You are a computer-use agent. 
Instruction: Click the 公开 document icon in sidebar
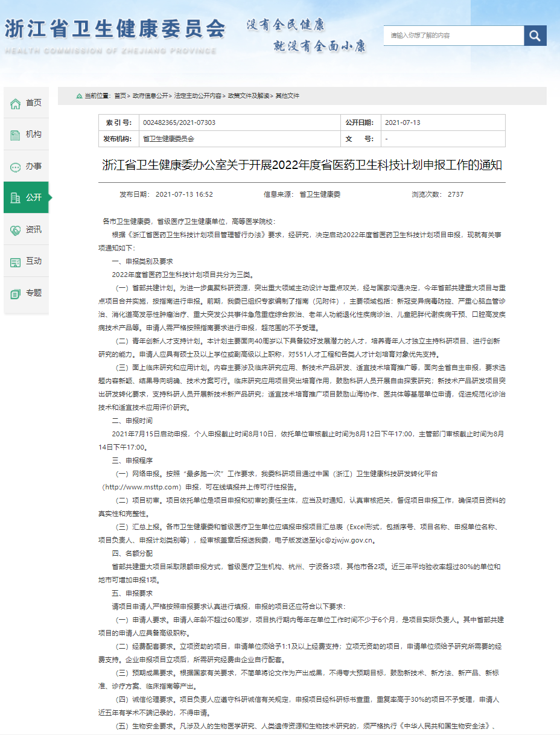16,198
